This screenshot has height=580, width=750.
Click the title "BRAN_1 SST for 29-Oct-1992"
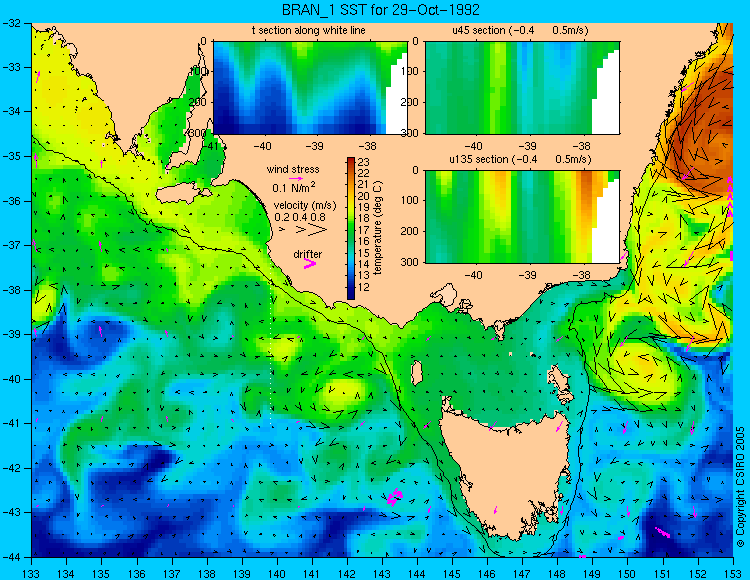point(380,10)
